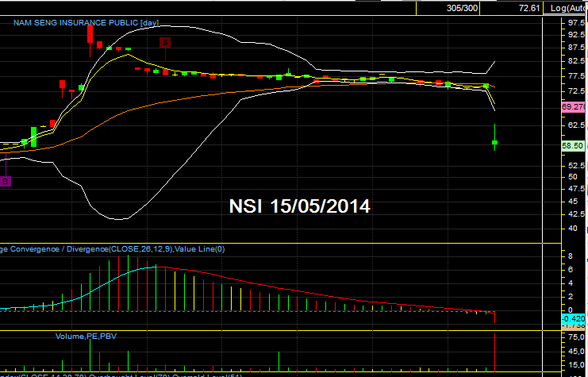
Task: Click the 69.27 pink price label
Action: pyautogui.click(x=574, y=107)
